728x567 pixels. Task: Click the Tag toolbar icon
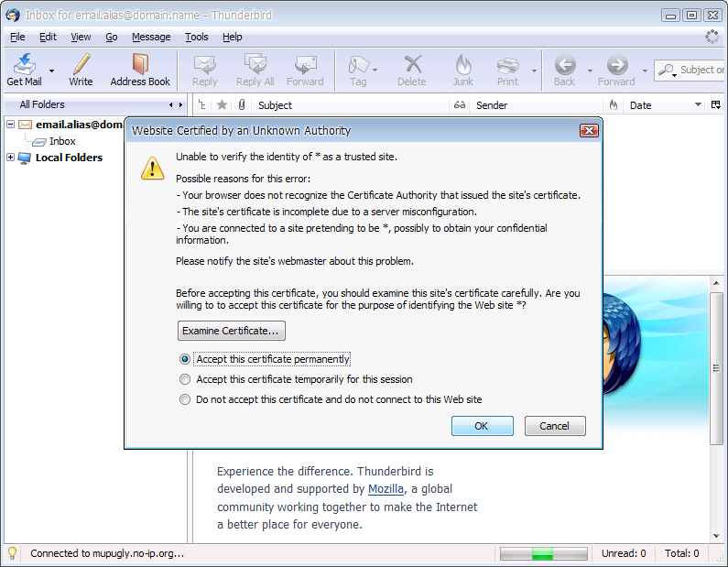[358, 65]
